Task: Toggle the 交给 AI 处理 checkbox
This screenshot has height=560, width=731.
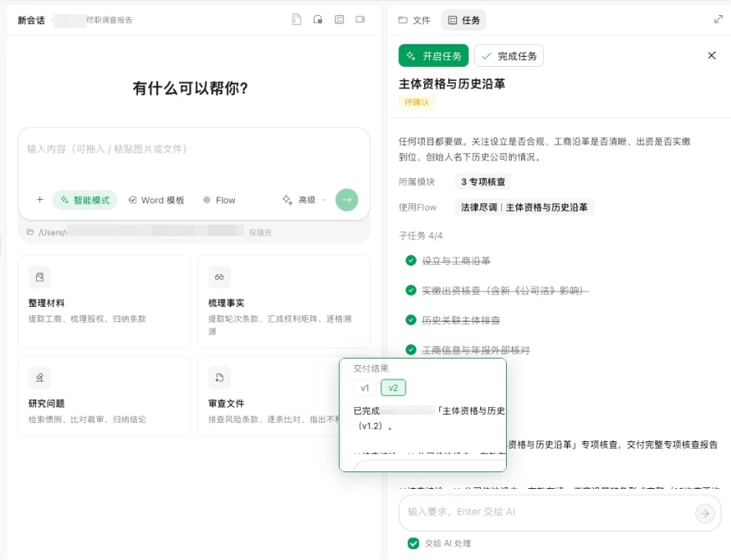Action: [413, 543]
